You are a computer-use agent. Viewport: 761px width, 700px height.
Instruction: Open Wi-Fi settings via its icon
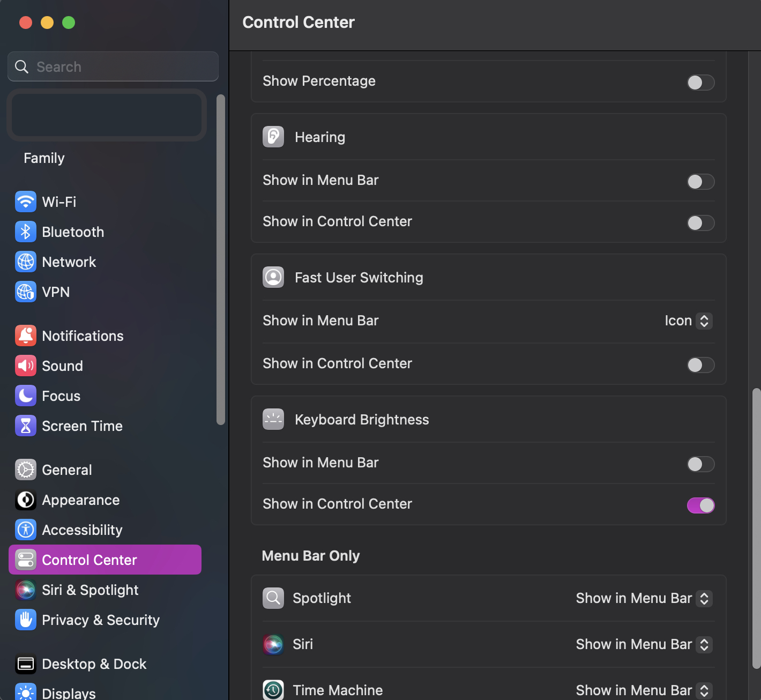26,202
